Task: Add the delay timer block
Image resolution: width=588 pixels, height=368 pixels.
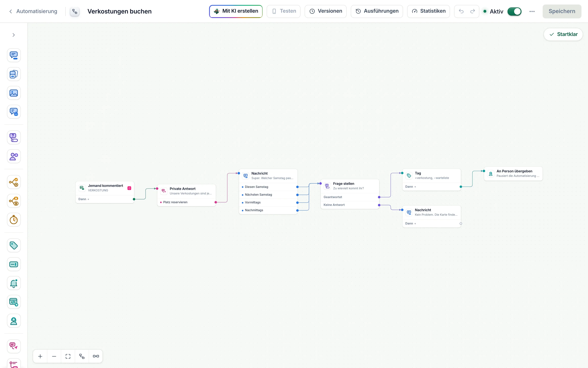Action: click(x=14, y=220)
